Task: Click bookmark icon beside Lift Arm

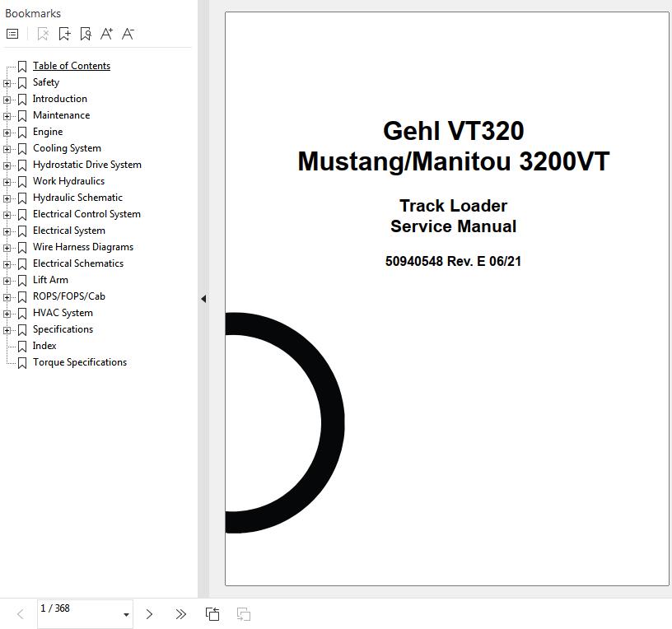Action: (x=22, y=281)
